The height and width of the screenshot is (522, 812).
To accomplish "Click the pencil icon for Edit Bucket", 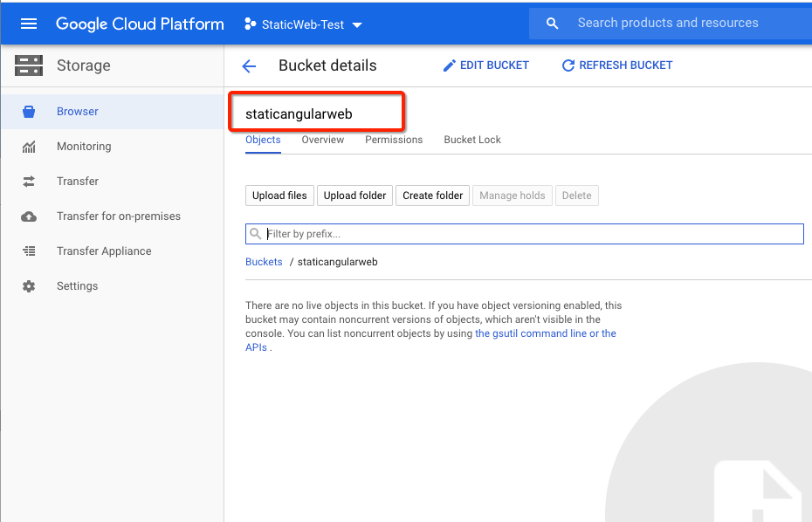I will (450, 65).
